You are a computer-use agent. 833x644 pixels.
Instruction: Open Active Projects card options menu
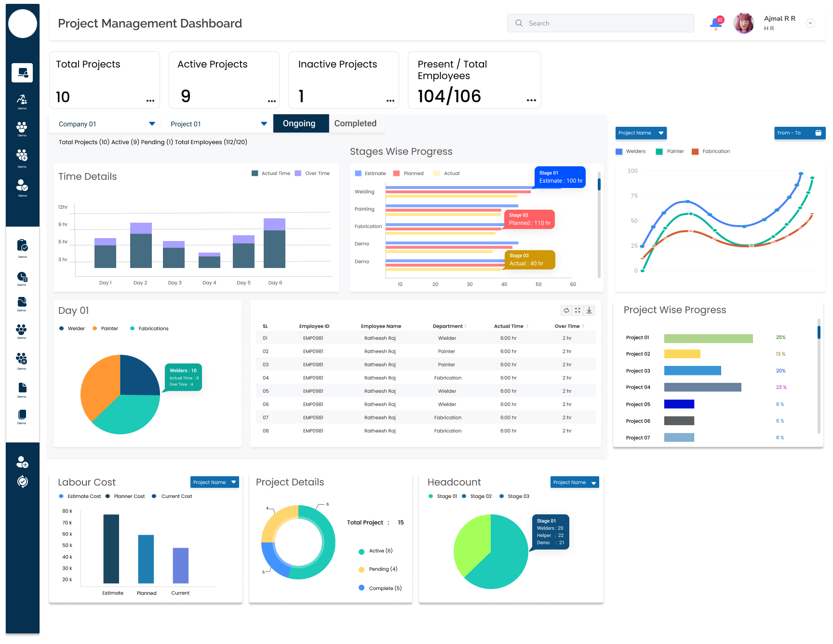pyautogui.click(x=272, y=101)
